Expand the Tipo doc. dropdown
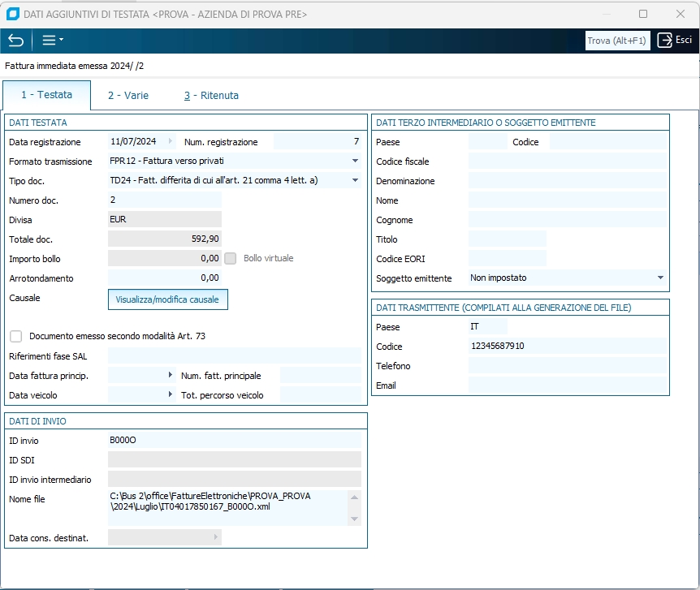The height and width of the screenshot is (590, 700). click(x=355, y=181)
